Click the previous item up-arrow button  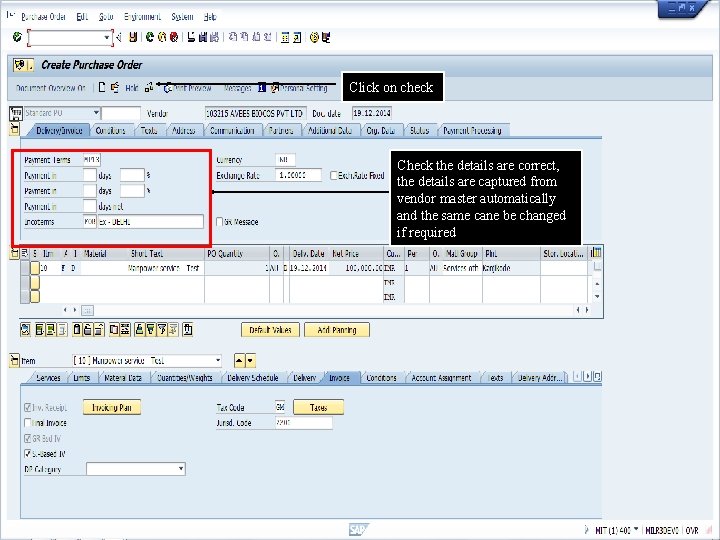point(239,360)
